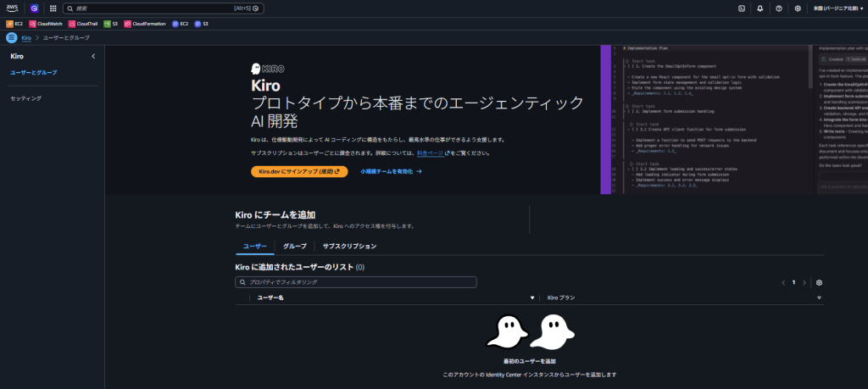Collapse the Kiro sidebar with chevron
This screenshot has width=868, height=389.
point(93,56)
